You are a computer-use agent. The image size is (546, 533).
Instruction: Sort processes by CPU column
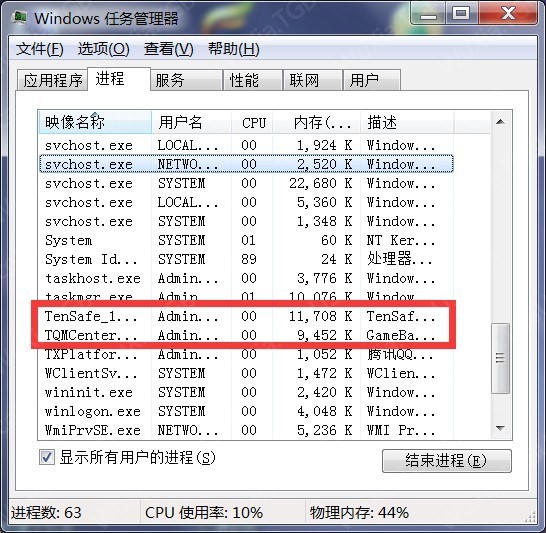[x=252, y=122]
